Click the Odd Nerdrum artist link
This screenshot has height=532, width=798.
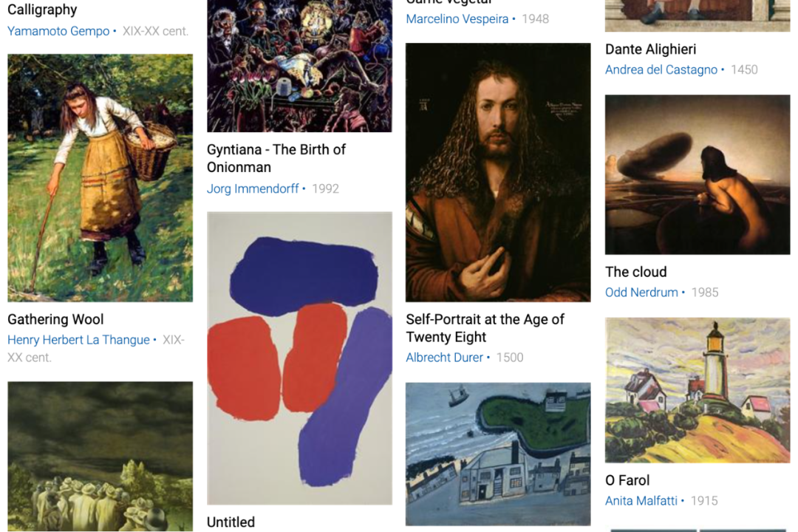tap(641, 292)
